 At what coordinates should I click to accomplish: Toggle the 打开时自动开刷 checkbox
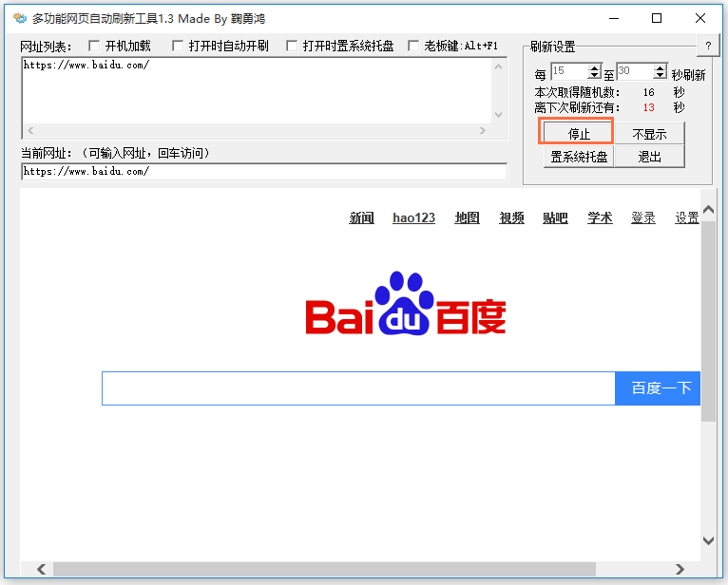coord(178,46)
